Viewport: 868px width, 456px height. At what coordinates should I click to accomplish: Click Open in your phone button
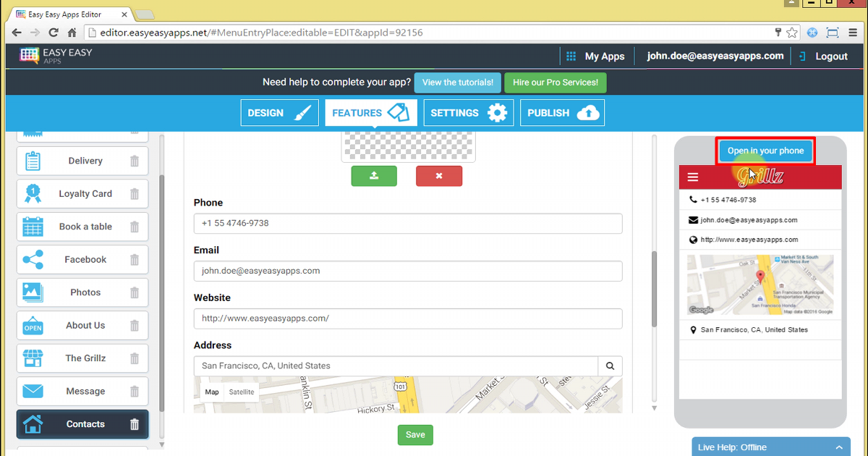tap(765, 151)
